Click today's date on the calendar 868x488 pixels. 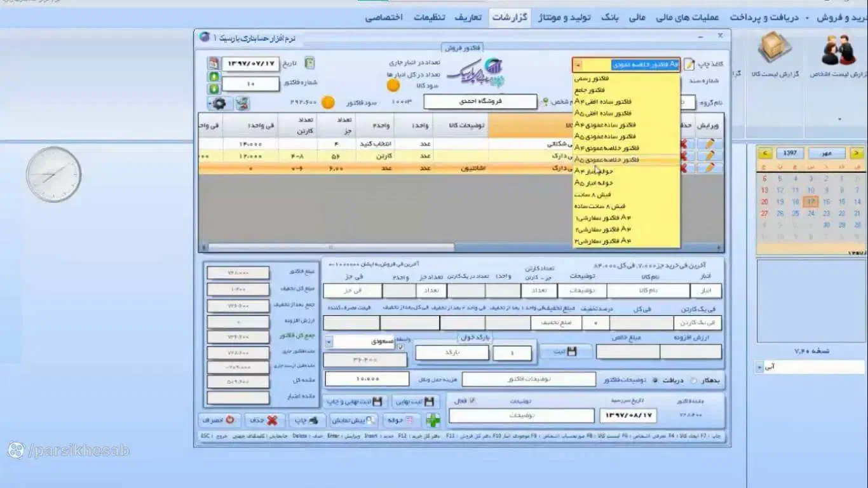click(810, 201)
